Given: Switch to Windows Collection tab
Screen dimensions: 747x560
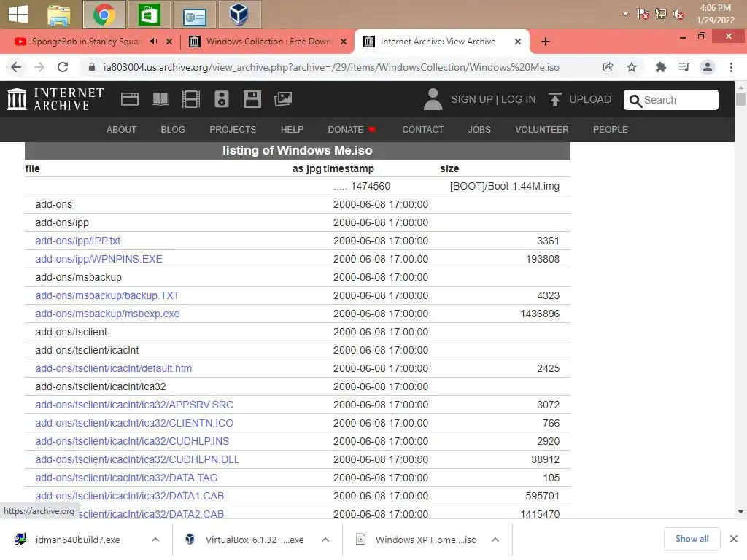Looking at the screenshot, I should coord(268,42).
